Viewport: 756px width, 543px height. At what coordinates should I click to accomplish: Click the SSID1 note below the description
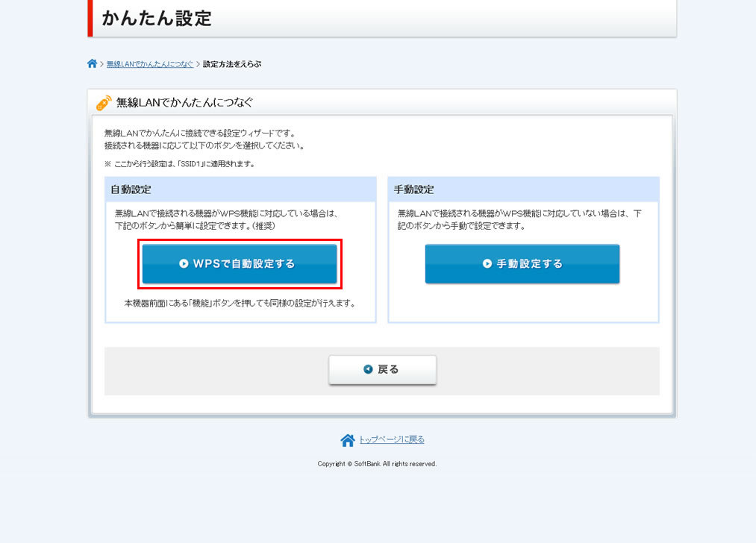pos(179,164)
